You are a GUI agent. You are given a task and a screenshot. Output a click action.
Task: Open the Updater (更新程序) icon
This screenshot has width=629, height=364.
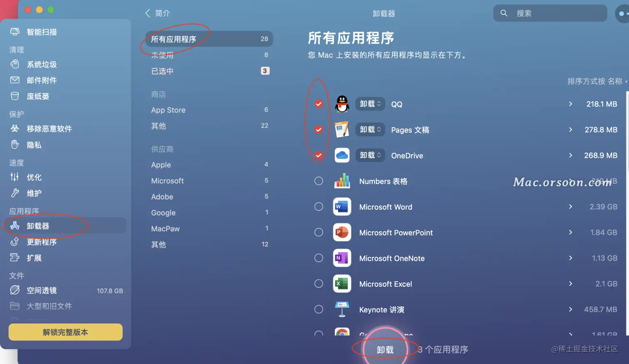[15, 242]
